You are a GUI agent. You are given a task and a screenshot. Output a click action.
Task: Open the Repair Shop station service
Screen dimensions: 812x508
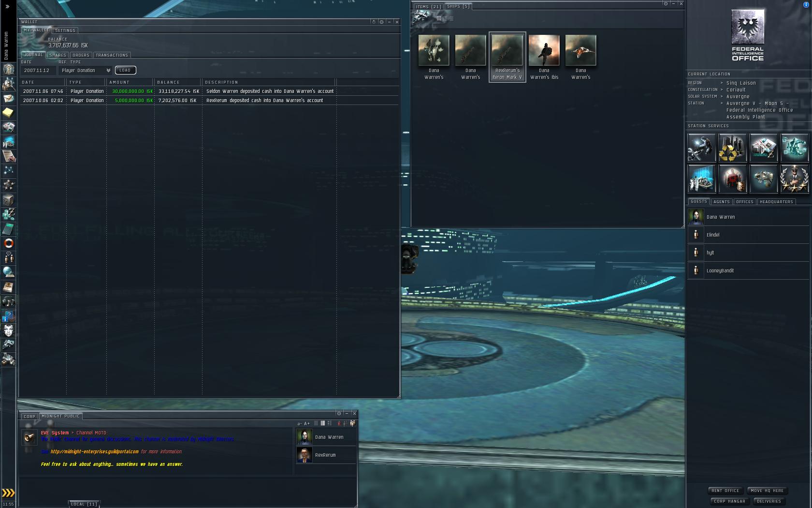pyautogui.click(x=701, y=148)
